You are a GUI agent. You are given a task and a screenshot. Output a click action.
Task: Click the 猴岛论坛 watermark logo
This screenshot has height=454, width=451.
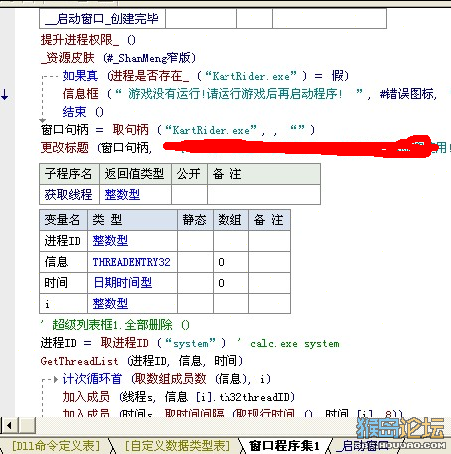click(x=400, y=432)
